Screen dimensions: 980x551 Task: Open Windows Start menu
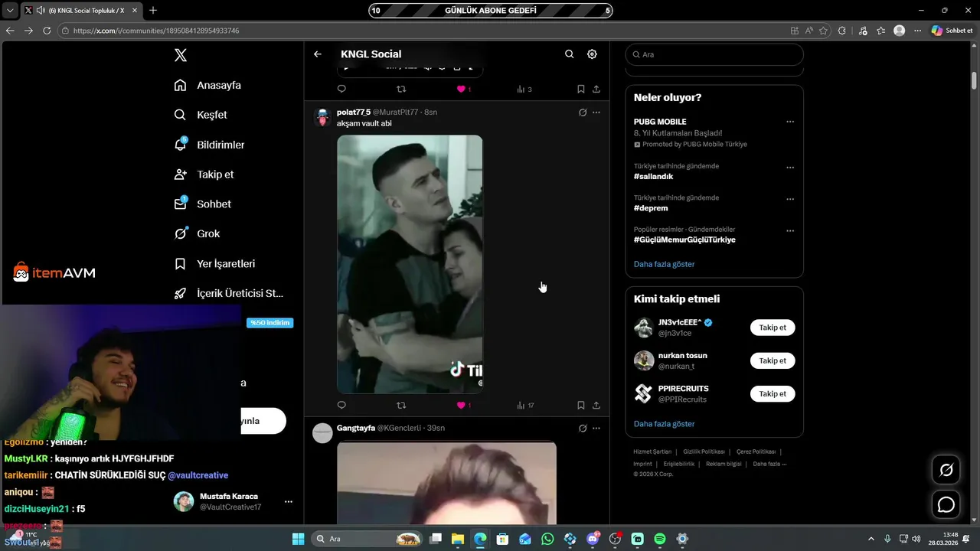299,539
